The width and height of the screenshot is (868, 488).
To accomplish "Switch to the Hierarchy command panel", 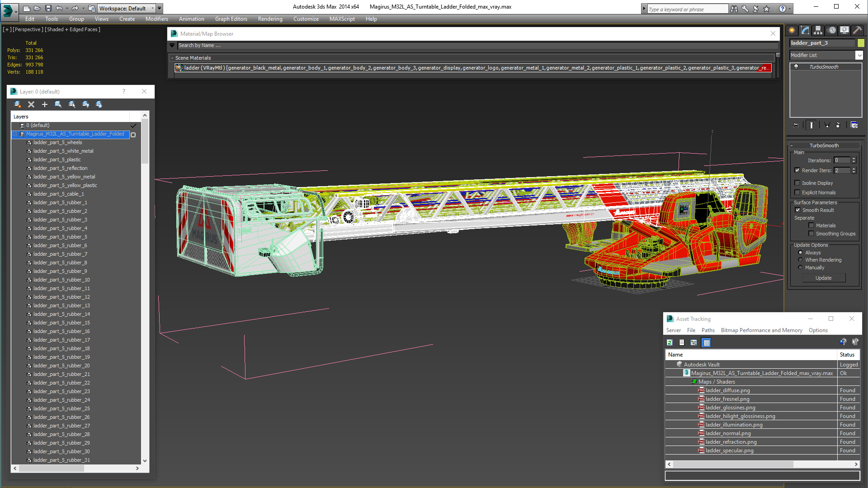I will pyautogui.click(x=818, y=30).
